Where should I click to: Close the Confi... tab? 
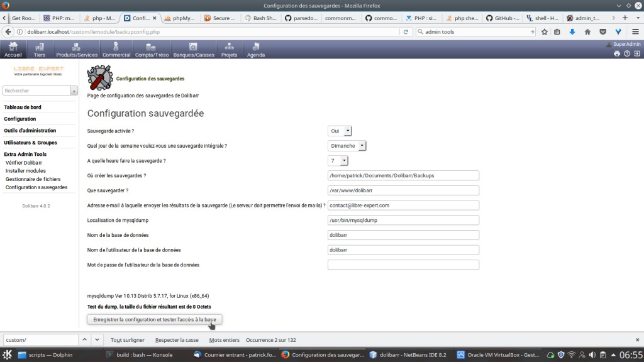(x=155, y=18)
